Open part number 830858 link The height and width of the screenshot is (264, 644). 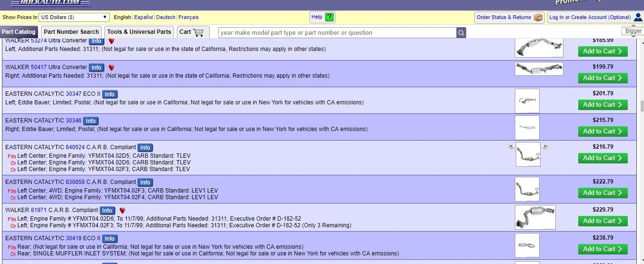75,182
